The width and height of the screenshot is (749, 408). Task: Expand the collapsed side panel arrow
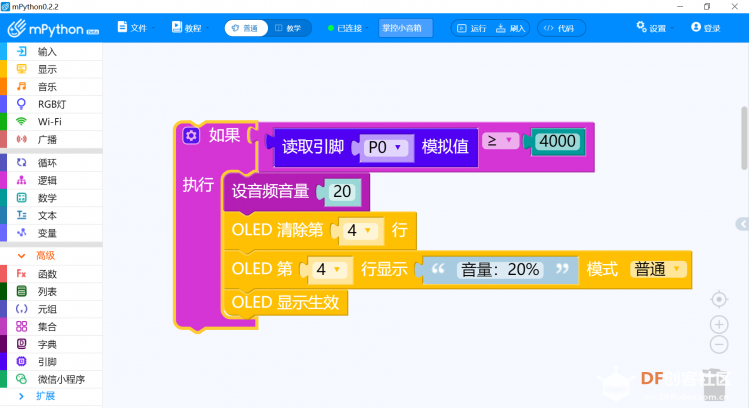pyautogui.click(x=742, y=224)
